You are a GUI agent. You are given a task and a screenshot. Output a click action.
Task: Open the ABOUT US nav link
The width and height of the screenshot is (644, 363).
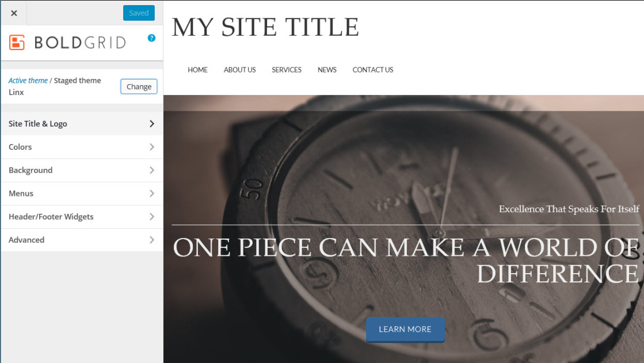tap(240, 70)
